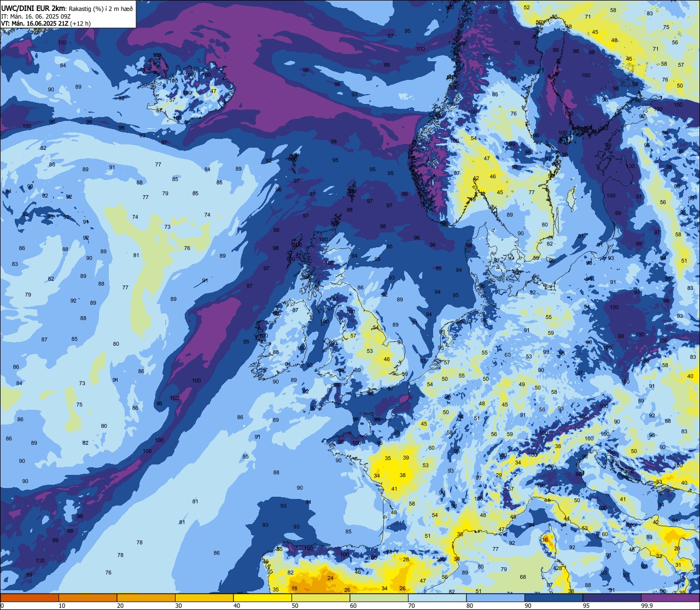Click the '60' label under the legend bar
The height and width of the screenshot is (610, 700).
point(354,606)
